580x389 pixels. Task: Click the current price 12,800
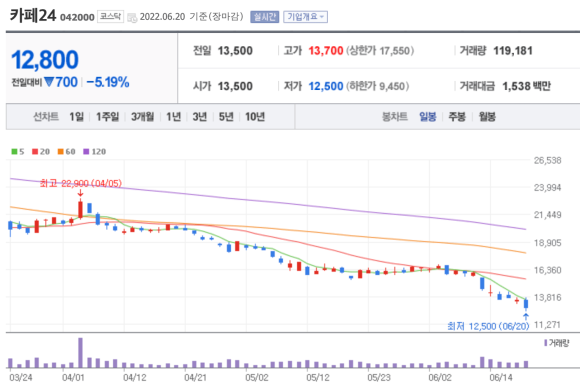(45, 60)
